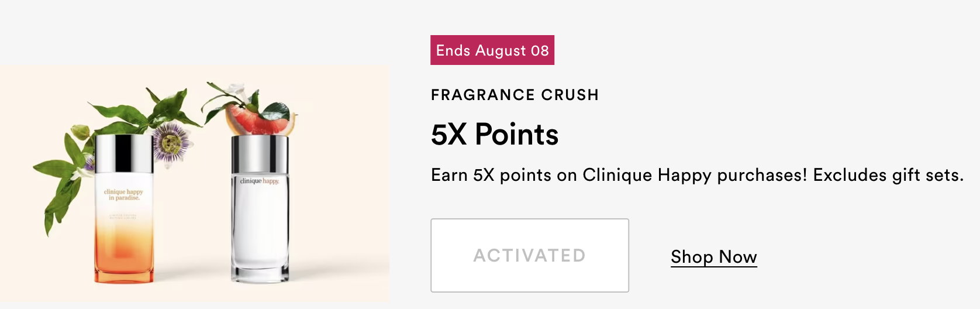Click the 'clinique happy' label on clear bottle
The height and width of the screenshot is (309, 980).
(260, 181)
